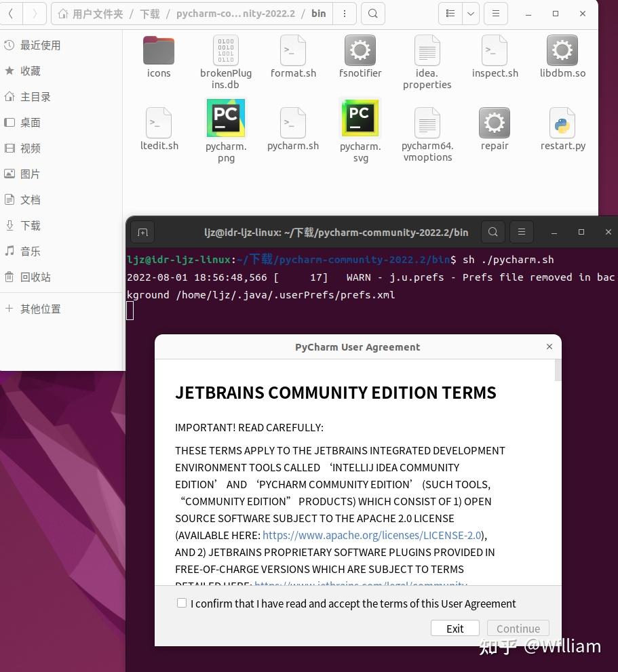Select the restart.py Python file
This screenshot has width=618, height=672.
pos(562,123)
